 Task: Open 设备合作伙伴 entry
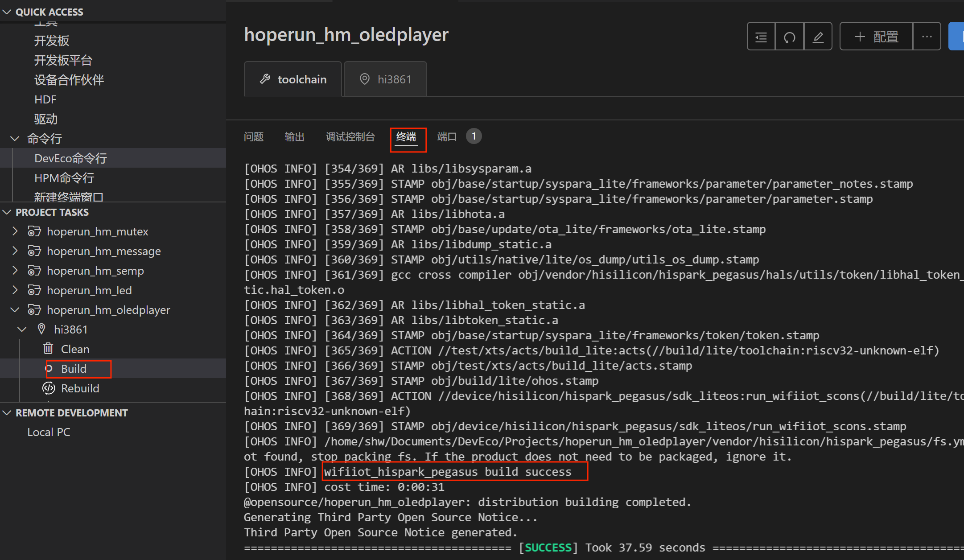point(69,80)
